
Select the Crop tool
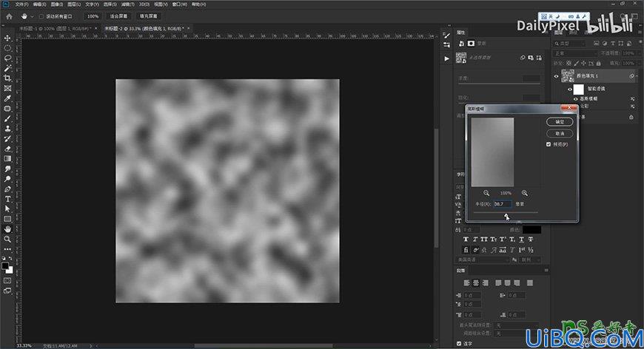[x=7, y=78]
